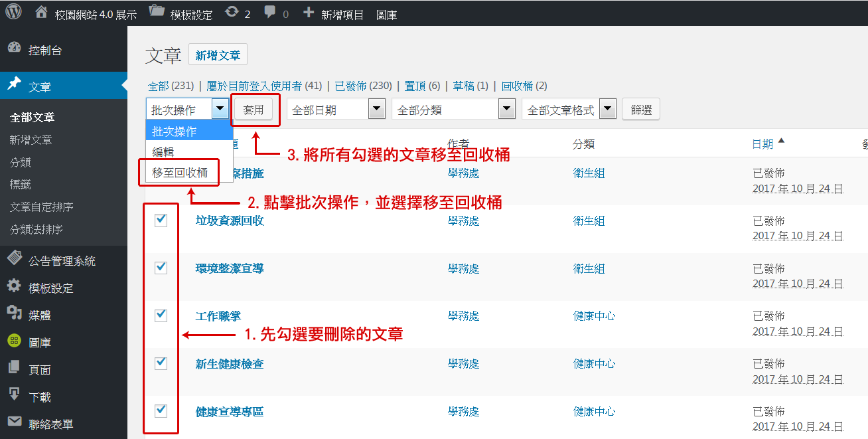Uncheck the checkbox for 工作職掌
Screen dimensions: 868x439
click(x=161, y=315)
